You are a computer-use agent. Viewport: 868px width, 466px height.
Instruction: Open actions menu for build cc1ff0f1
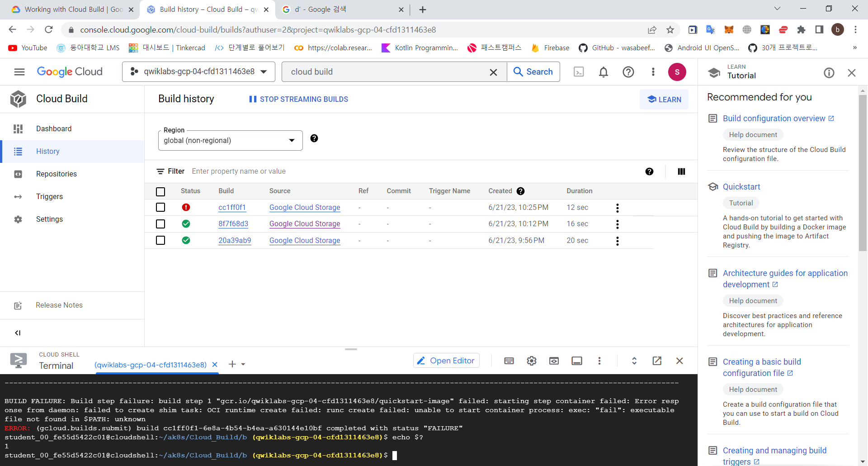618,208
